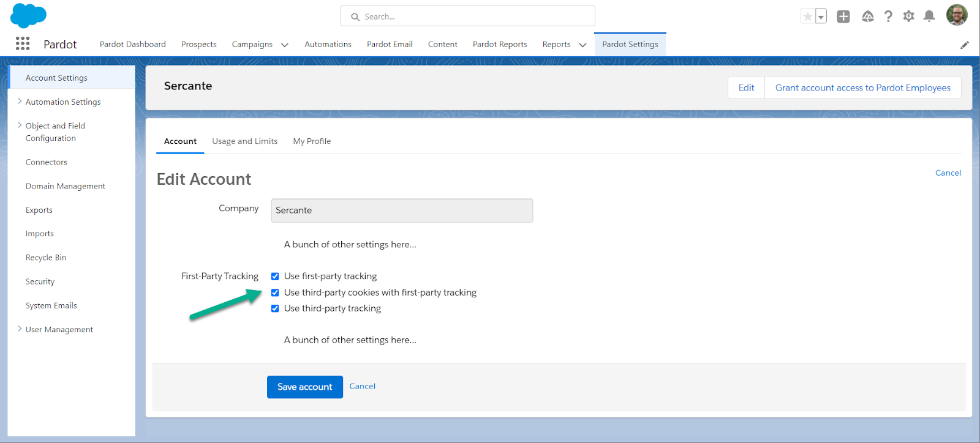Uncheck Use first-party tracking
The height and width of the screenshot is (443, 980).
pyautogui.click(x=275, y=277)
